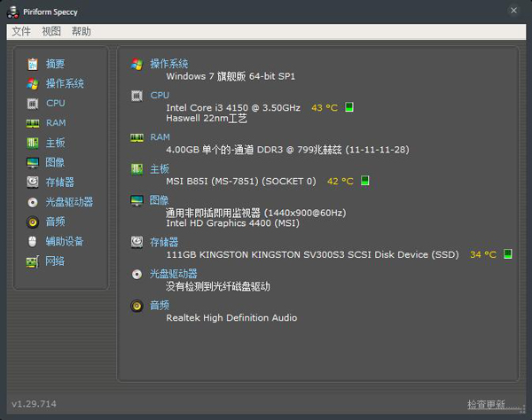
Task: Open the 音频 heading link in summary
Action: (160, 305)
